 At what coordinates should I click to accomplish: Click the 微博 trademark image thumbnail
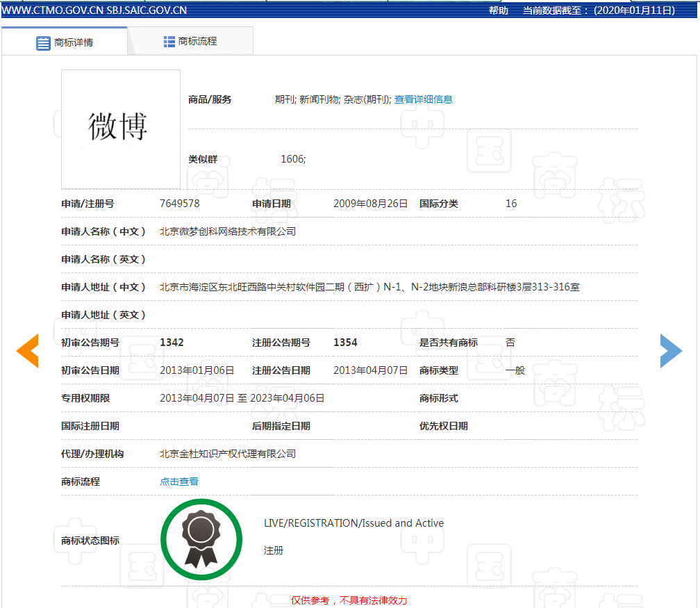[121, 129]
